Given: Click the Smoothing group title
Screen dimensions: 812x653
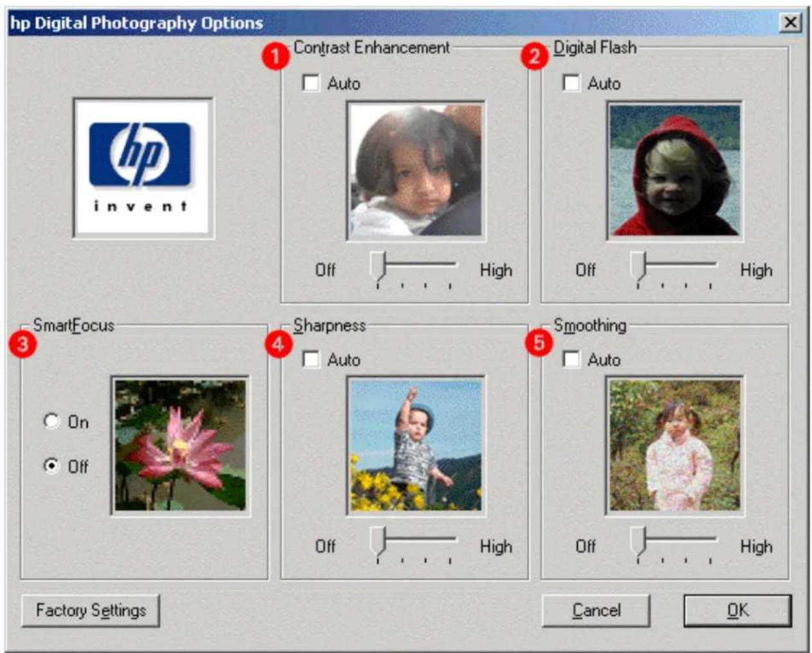Looking at the screenshot, I should click(590, 326).
